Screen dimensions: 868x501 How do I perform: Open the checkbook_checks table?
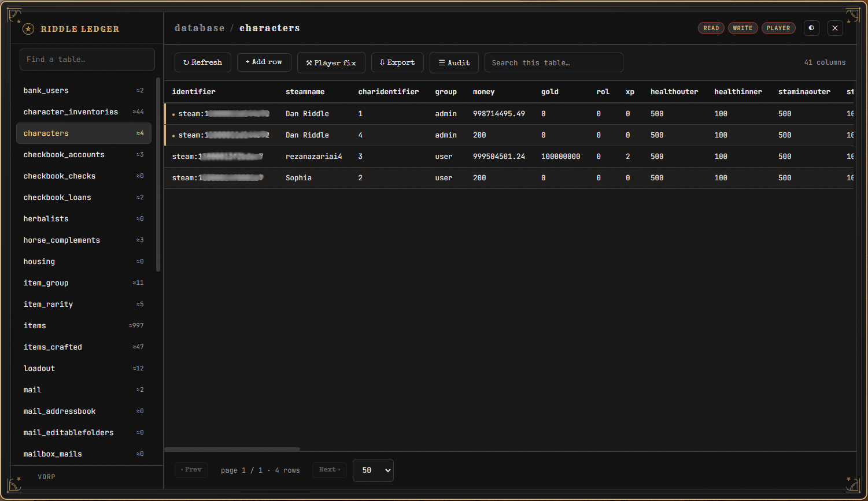click(84, 176)
